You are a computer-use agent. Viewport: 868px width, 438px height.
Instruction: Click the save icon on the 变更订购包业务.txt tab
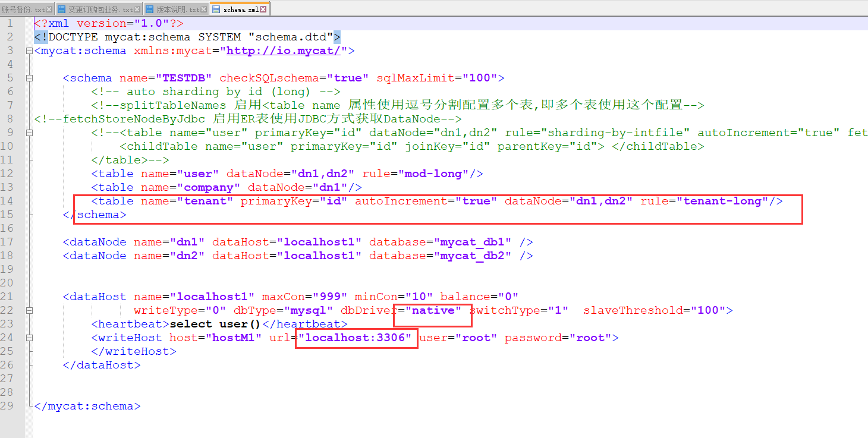61,8
